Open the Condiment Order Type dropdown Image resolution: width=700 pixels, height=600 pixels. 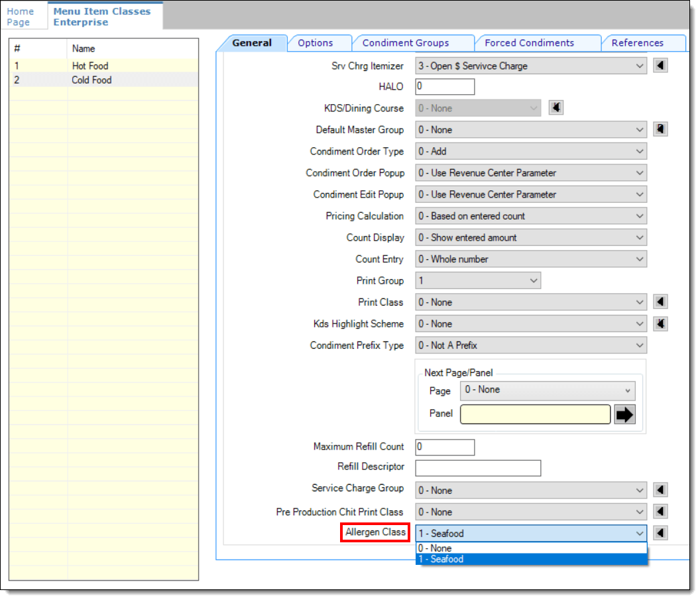point(531,151)
